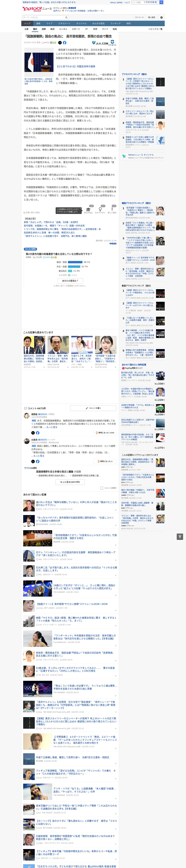This screenshot has height=868, width=186.
Task: Select the 速報 tab in main navigation
Action: pos(38,24)
